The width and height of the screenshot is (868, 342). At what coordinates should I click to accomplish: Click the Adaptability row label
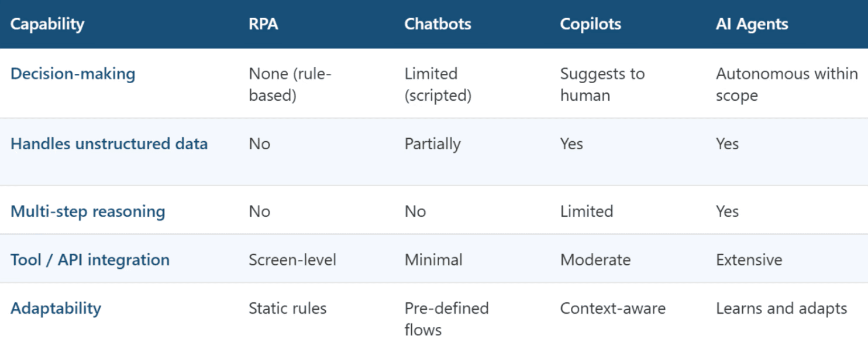point(56,309)
